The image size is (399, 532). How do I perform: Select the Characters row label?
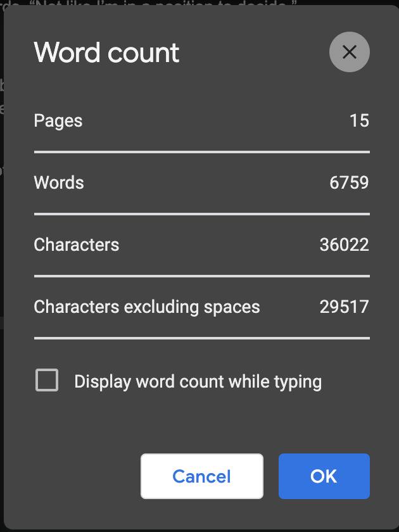77,244
